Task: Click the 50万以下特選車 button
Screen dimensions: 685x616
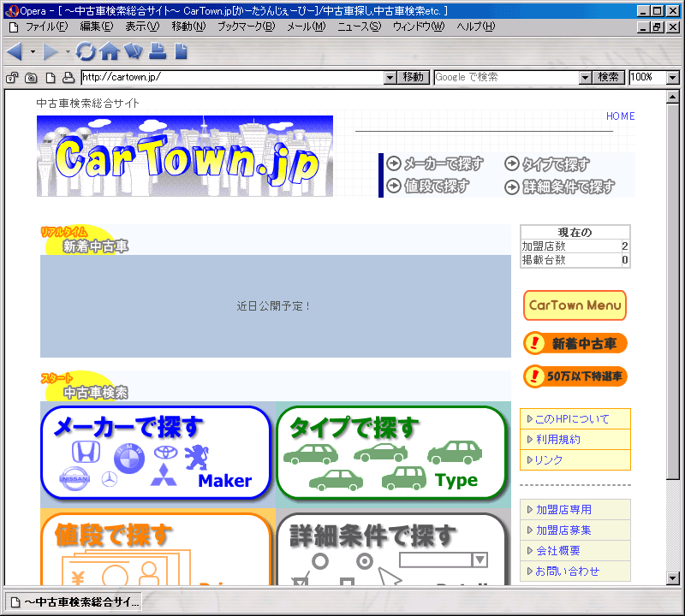Action: (575, 376)
